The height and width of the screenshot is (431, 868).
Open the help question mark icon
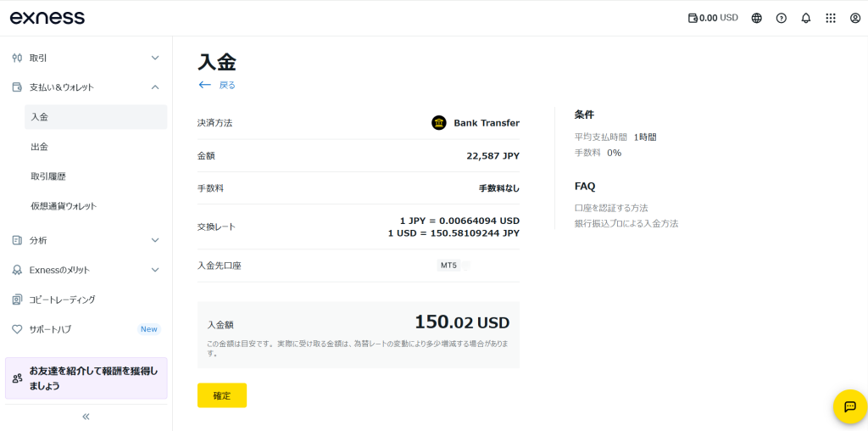pos(781,18)
